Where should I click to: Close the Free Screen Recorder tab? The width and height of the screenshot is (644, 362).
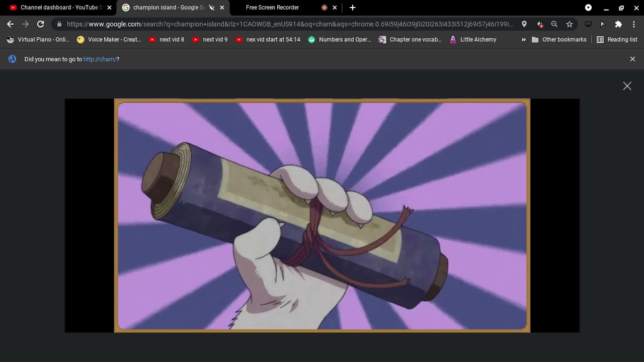335,8
